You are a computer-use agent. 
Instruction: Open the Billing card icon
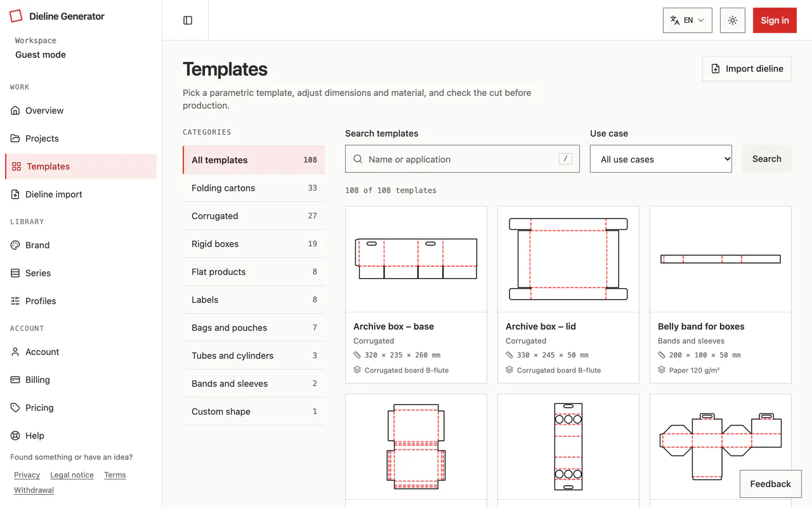pos(15,380)
